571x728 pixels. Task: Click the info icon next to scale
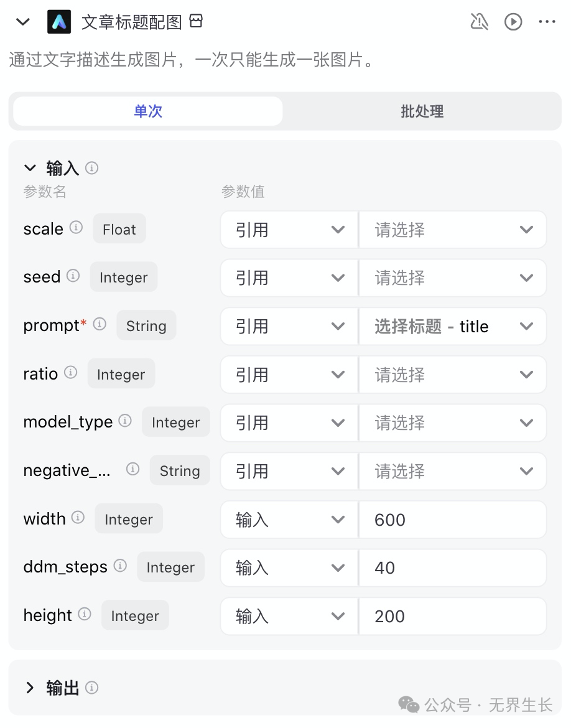click(x=76, y=227)
